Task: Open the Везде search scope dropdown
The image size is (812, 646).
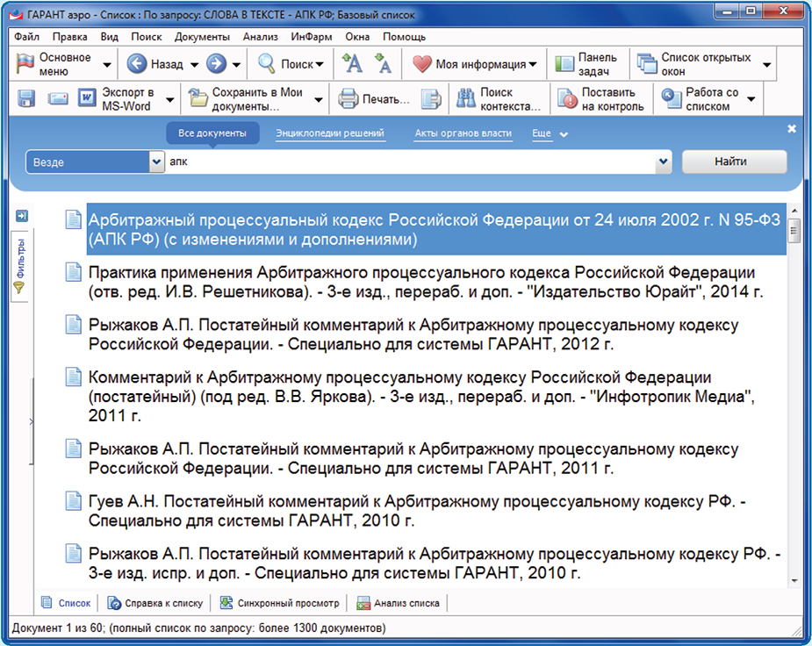Action: (x=95, y=161)
